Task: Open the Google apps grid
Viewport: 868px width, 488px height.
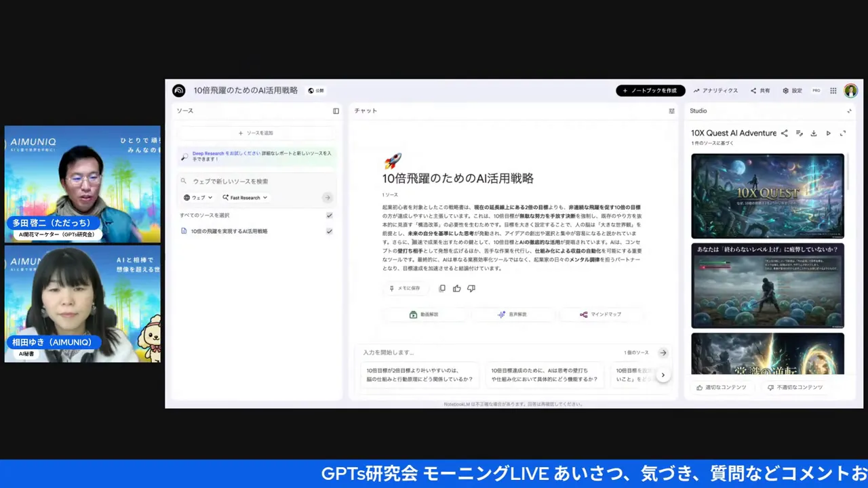Action: pyautogui.click(x=833, y=90)
